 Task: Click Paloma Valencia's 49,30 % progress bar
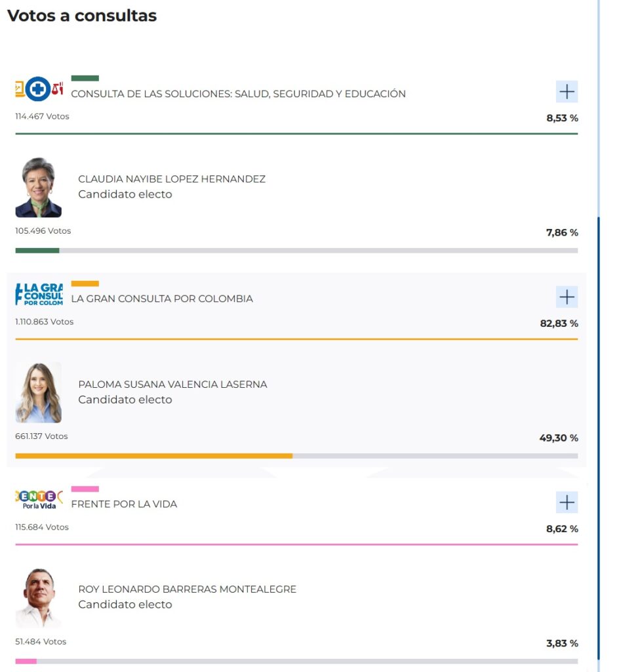coord(154,454)
